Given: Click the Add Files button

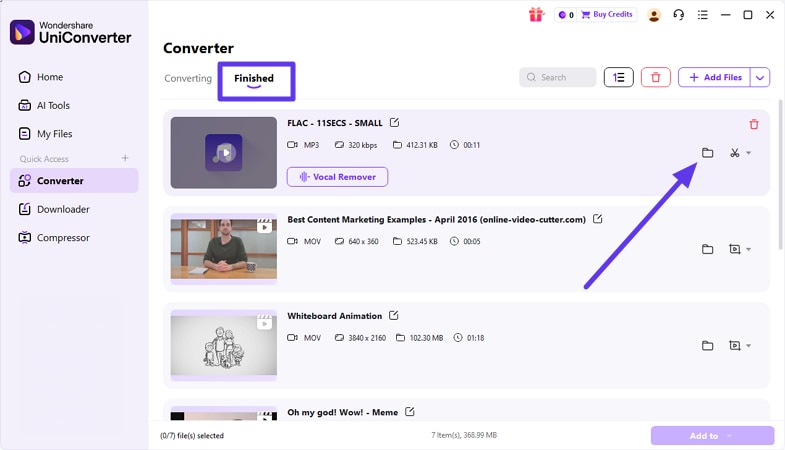Looking at the screenshot, I should (715, 78).
